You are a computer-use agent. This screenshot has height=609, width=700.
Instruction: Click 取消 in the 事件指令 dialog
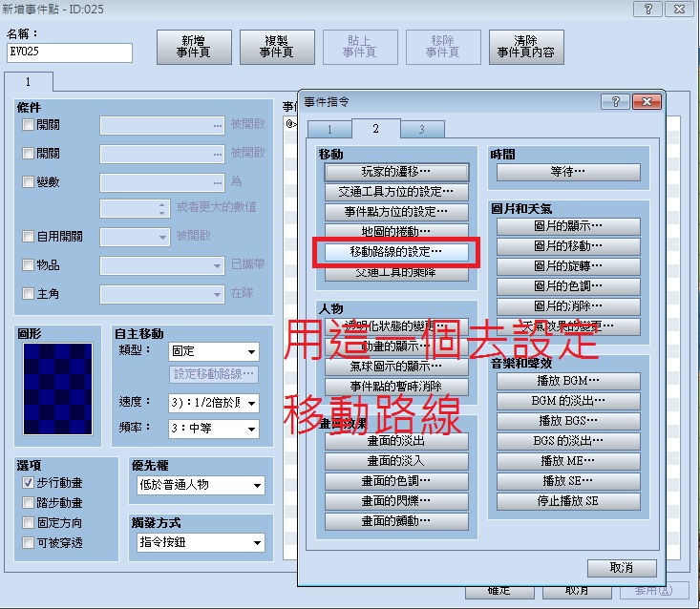pos(622,568)
